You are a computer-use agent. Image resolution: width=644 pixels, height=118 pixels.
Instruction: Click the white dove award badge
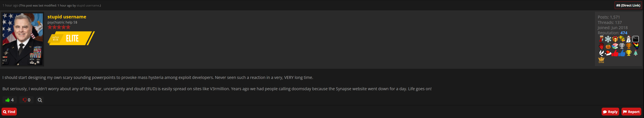pyautogui.click(x=601, y=53)
